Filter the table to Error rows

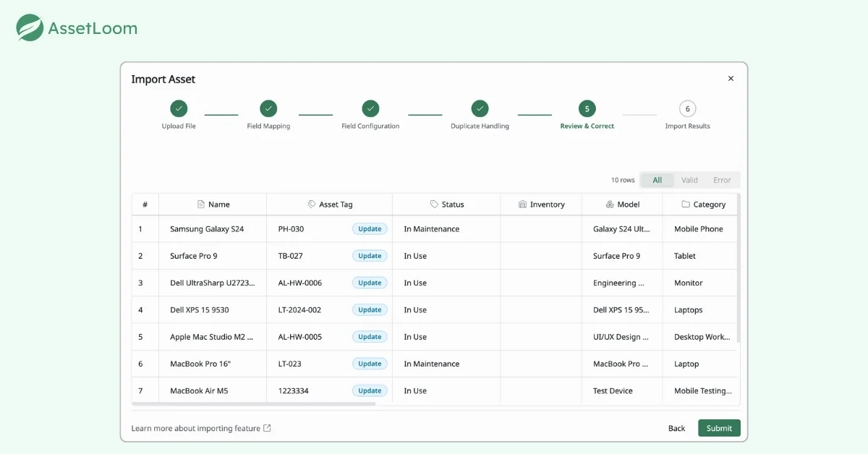[722, 180]
